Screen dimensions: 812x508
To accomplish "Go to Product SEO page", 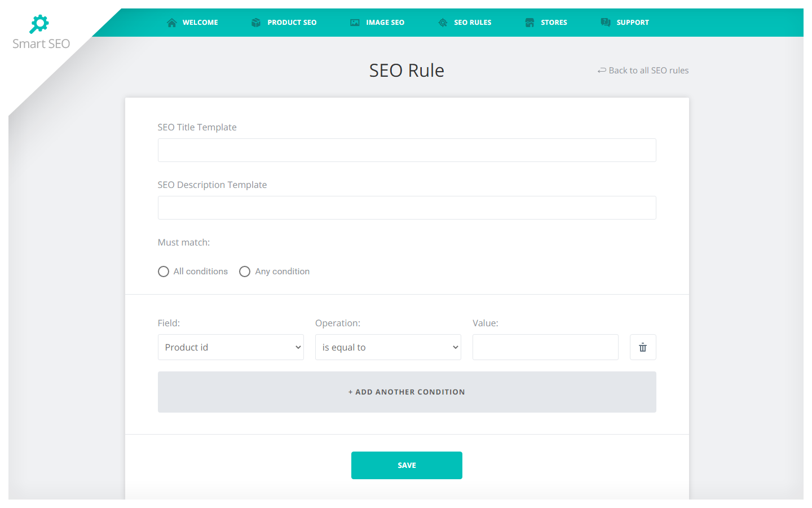I will (284, 23).
